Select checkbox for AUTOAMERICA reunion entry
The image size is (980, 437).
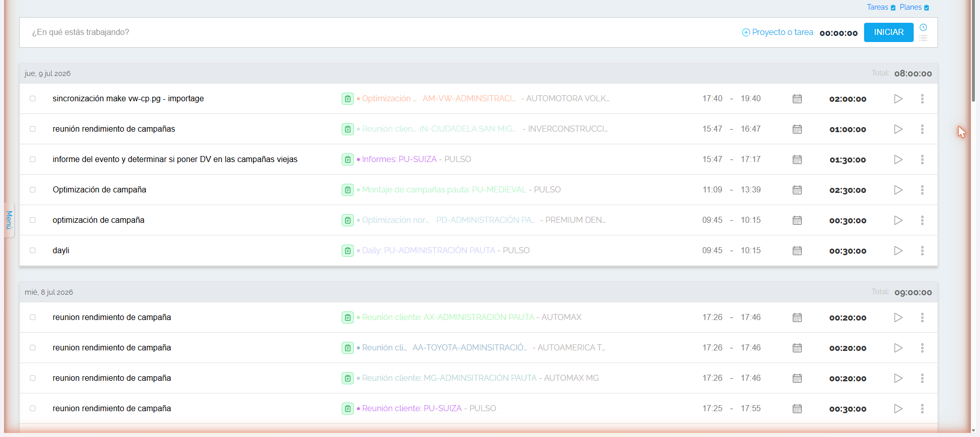(x=32, y=348)
